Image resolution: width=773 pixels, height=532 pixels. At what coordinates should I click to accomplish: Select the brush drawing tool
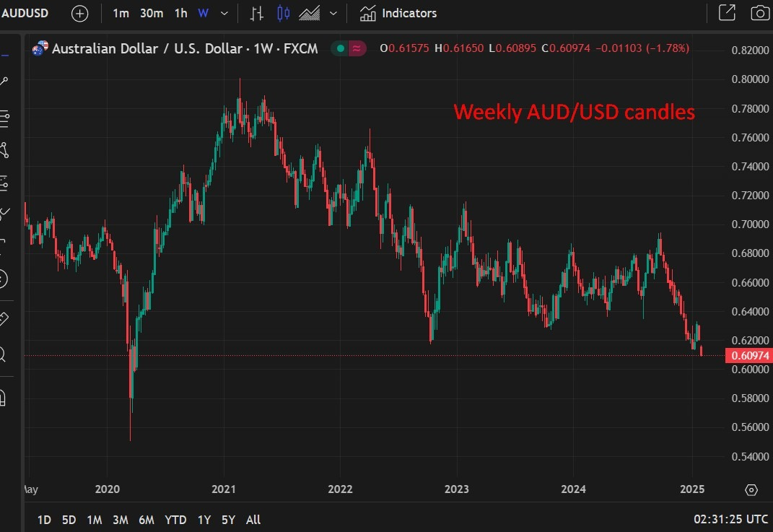click(4, 214)
